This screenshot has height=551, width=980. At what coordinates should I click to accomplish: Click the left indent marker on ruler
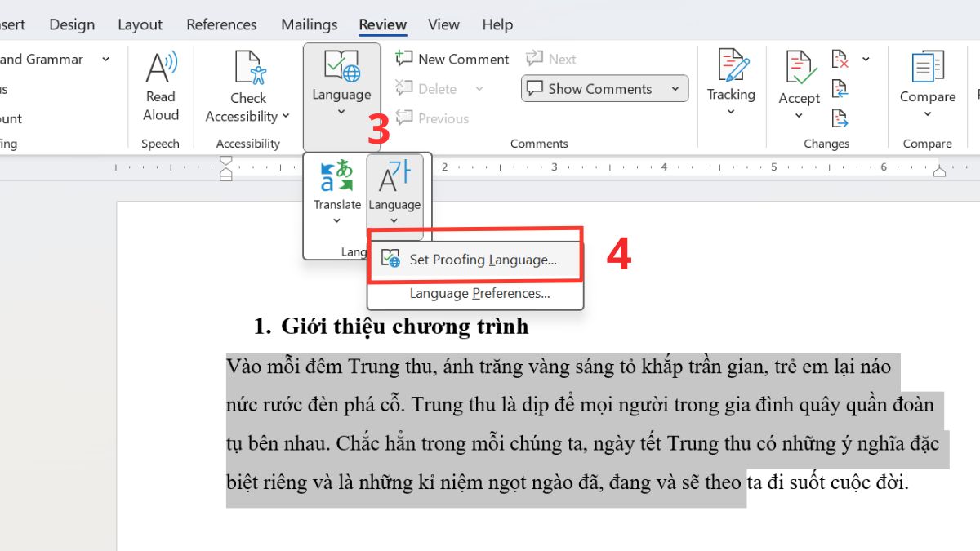point(226,174)
